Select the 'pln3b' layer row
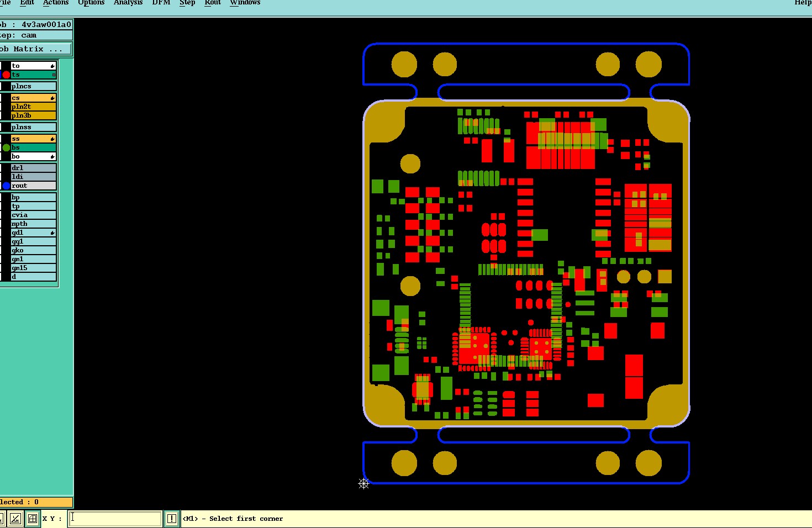The height and width of the screenshot is (528, 812). pyautogui.click(x=33, y=115)
